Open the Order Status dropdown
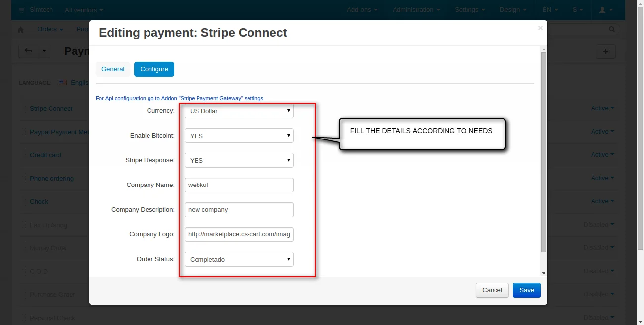 (x=239, y=259)
